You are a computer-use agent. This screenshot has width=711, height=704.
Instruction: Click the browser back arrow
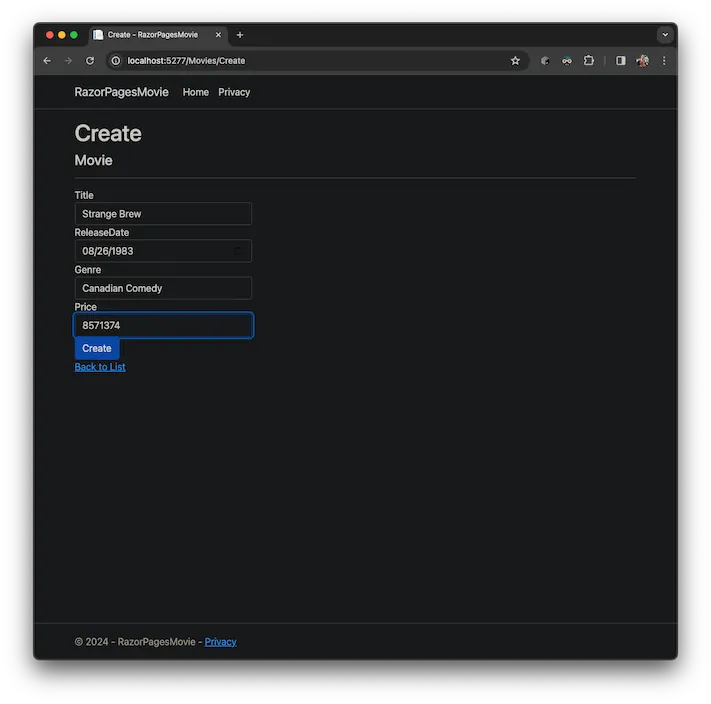[47, 61]
